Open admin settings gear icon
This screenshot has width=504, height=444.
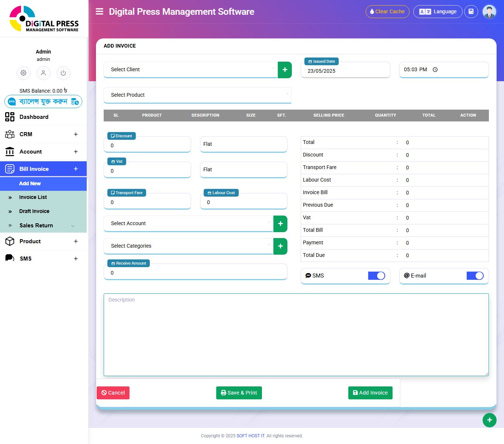[24, 73]
